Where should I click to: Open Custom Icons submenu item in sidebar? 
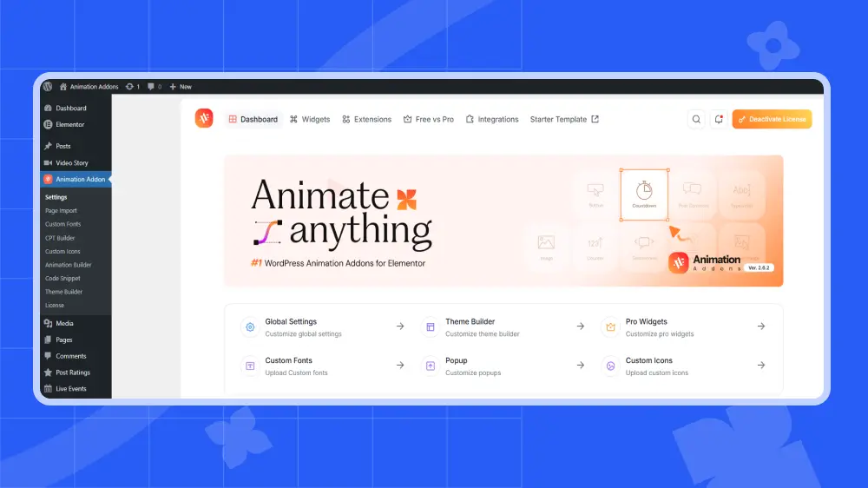point(62,252)
